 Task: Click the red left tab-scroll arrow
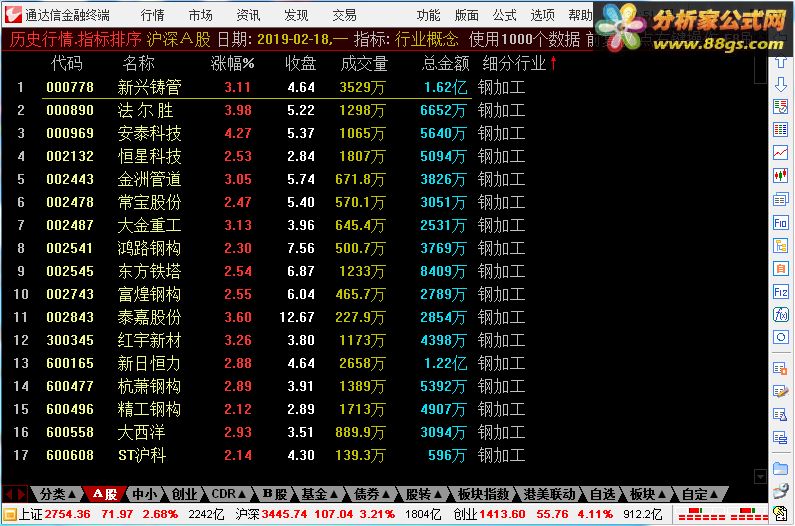pos(9,494)
